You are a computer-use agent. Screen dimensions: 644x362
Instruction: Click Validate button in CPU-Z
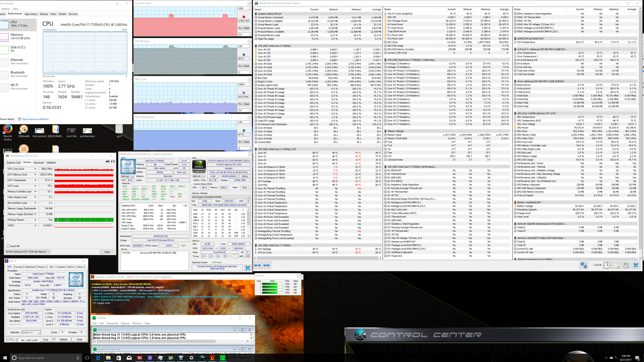point(63,340)
